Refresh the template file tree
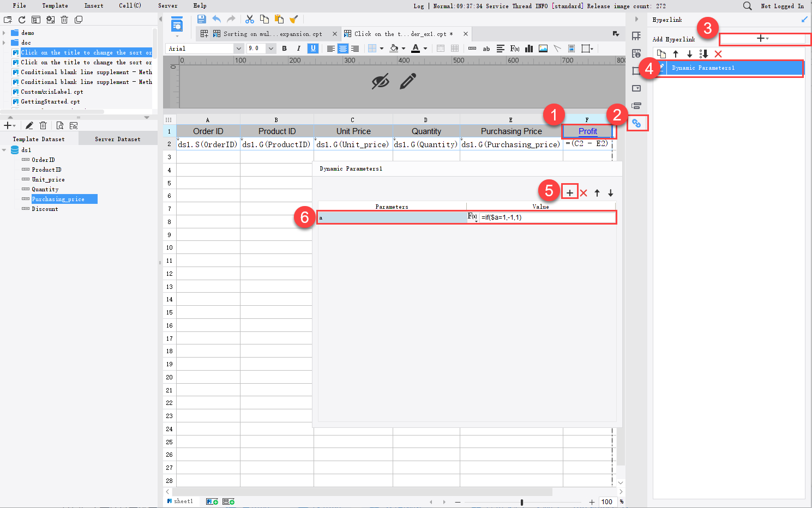This screenshot has width=812, height=508. coord(22,20)
